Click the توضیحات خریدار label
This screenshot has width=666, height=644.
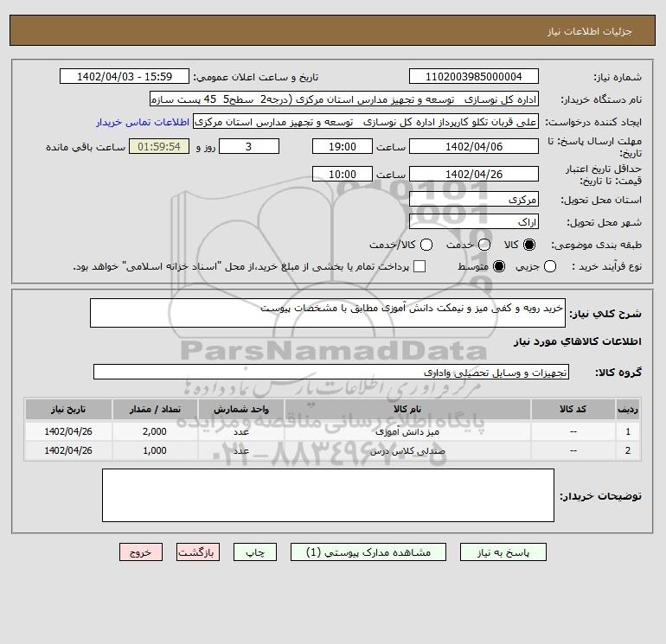(x=600, y=496)
